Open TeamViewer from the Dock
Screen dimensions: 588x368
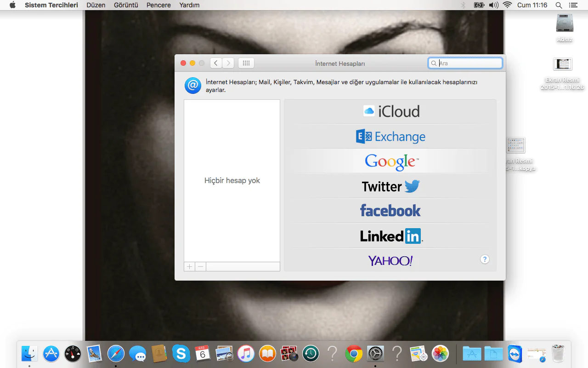[x=515, y=353]
